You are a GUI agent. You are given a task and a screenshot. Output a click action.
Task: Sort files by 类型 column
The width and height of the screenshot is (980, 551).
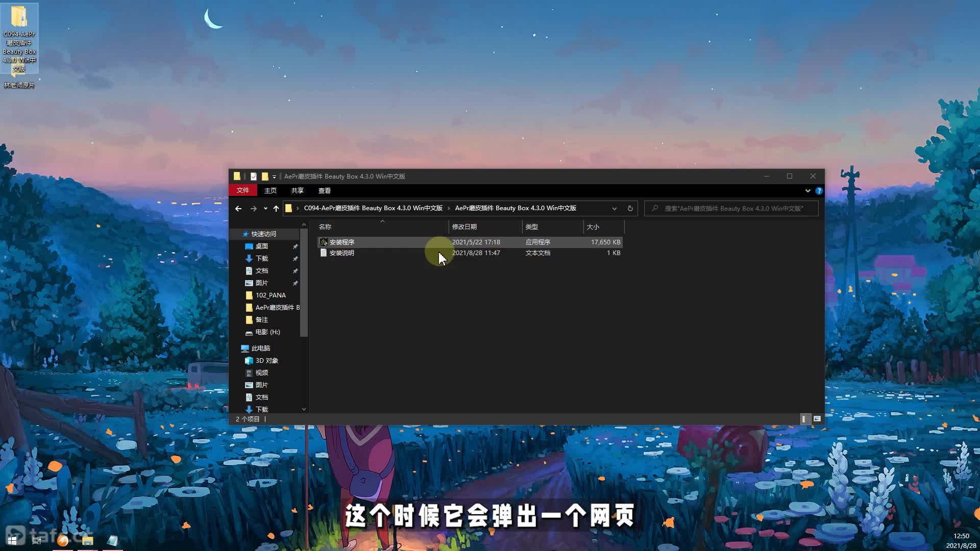click(552, 227)
